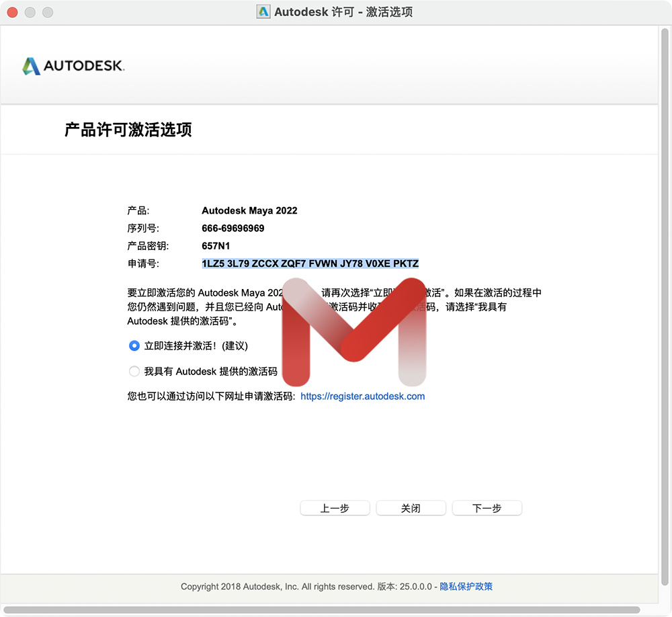This screenshot has width=672, height=617.
Task: Click the serial number 666-69696969
Action: point(233,228)
